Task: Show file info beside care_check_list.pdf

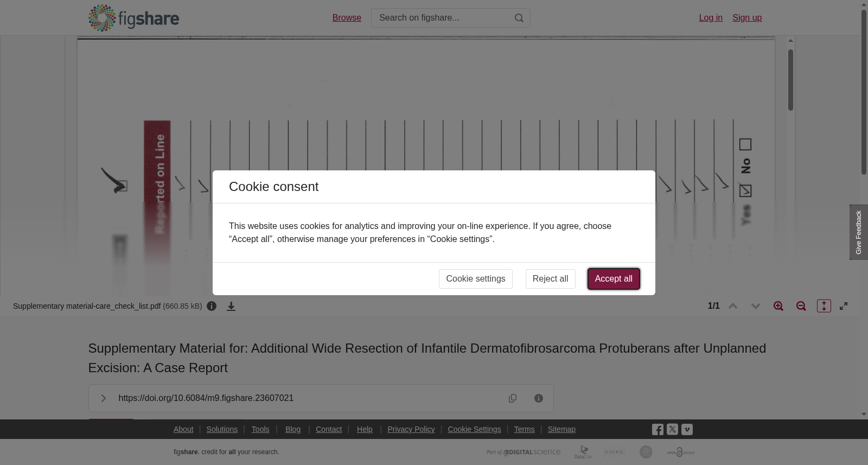Action: [212, 306]
